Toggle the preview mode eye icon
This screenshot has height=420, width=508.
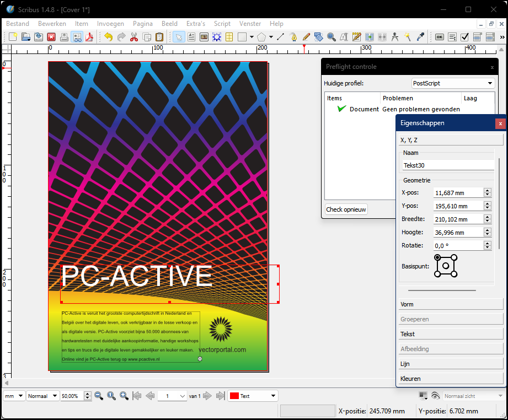[x=435, y=396]
